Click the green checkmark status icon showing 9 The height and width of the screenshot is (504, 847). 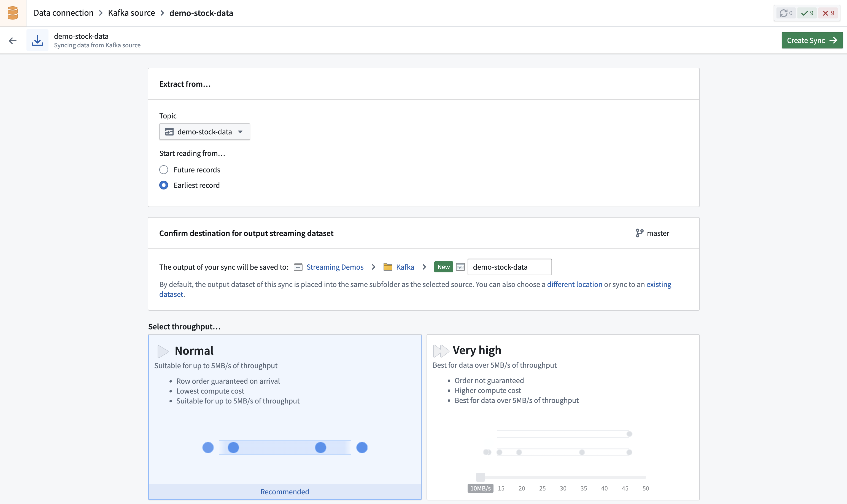(x=807, y=13)
